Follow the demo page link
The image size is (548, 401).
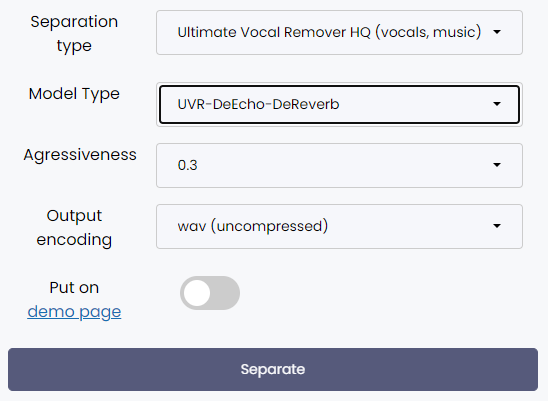74,312
